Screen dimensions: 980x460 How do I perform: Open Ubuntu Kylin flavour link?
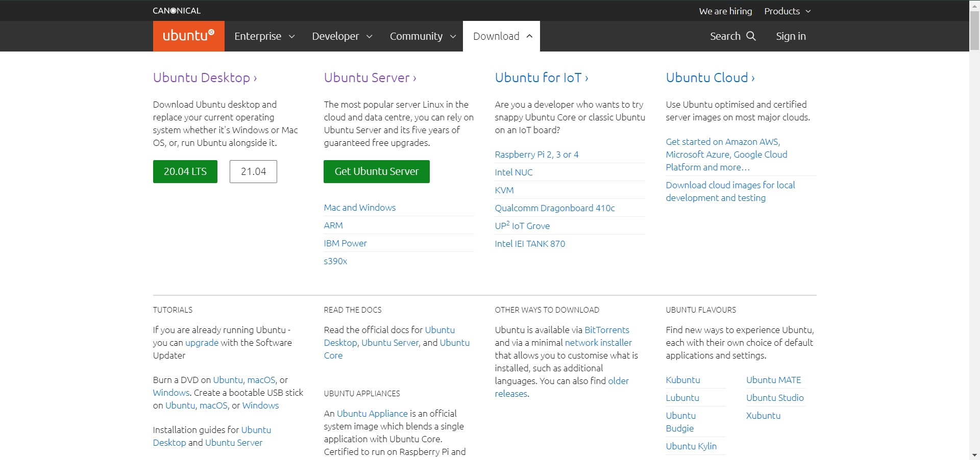(x=691, y=446)
